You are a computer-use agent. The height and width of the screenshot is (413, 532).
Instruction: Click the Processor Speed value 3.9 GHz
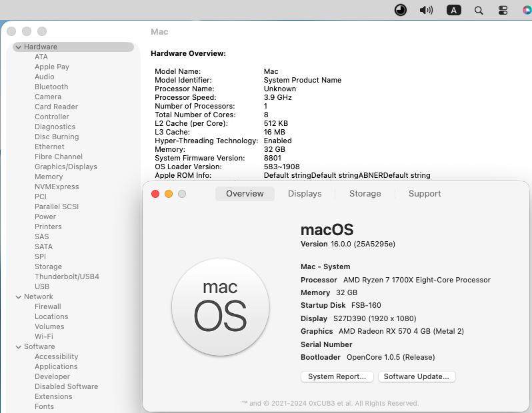click(x=277, y=97)
